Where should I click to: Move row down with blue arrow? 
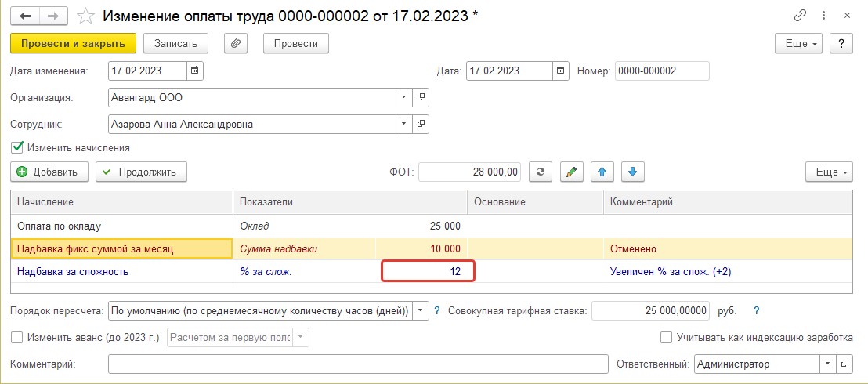(x=633, y=172)
